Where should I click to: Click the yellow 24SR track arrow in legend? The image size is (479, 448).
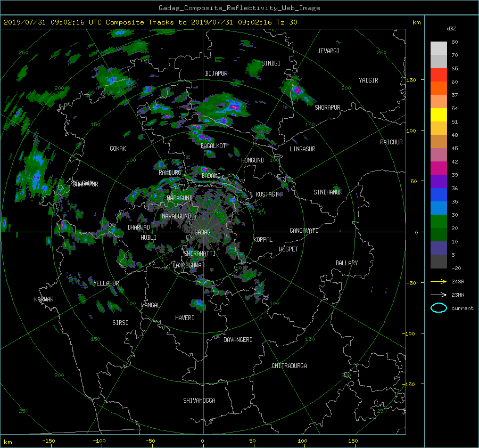click(x=439, y=281)
